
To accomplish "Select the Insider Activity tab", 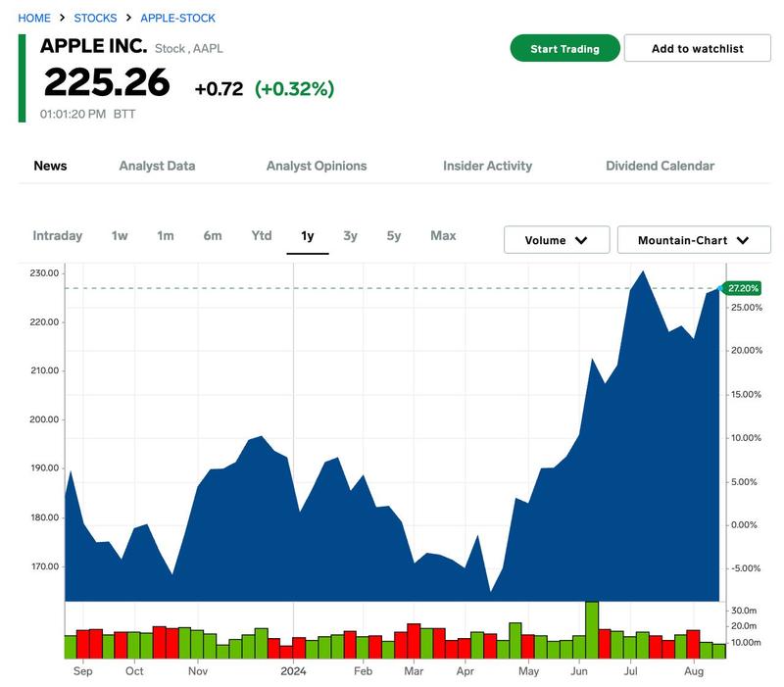I will point(487,166).
